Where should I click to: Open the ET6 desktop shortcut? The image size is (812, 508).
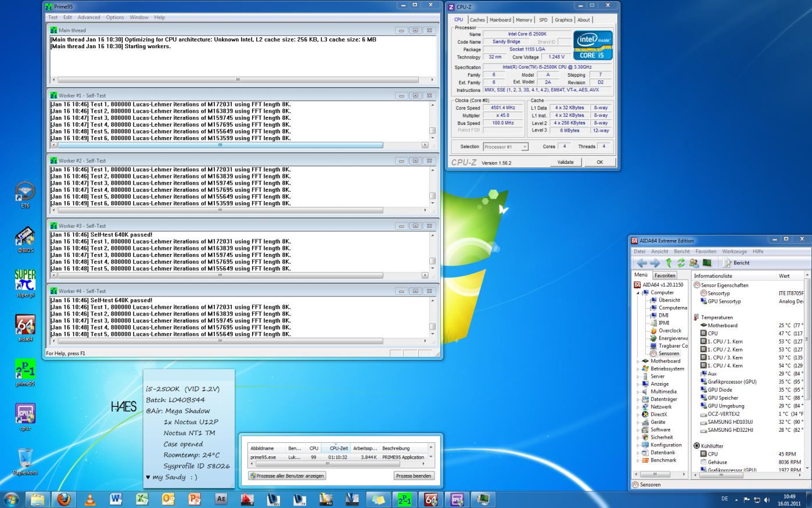click(25, 195)
